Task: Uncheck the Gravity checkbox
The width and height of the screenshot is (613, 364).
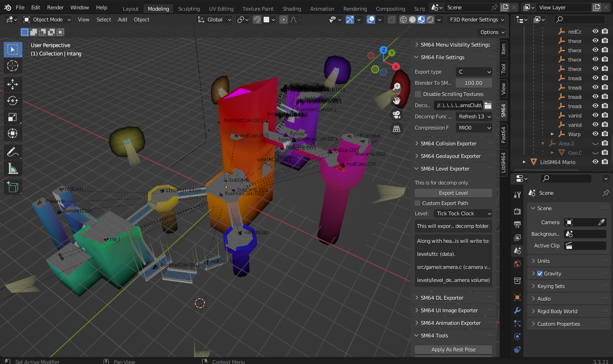Action: click(540, 274)
